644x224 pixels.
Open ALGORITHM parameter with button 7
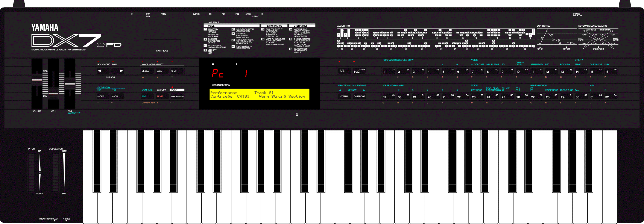coord(477,71)
